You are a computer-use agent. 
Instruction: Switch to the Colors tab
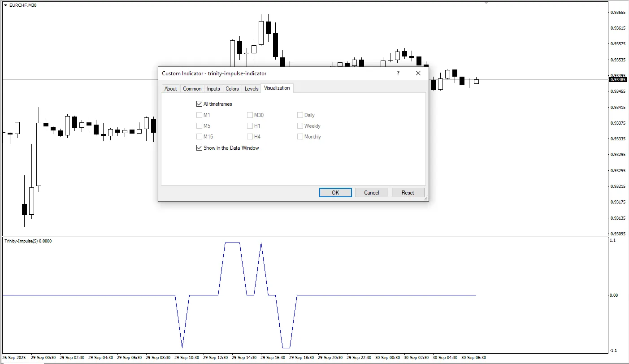232,89
